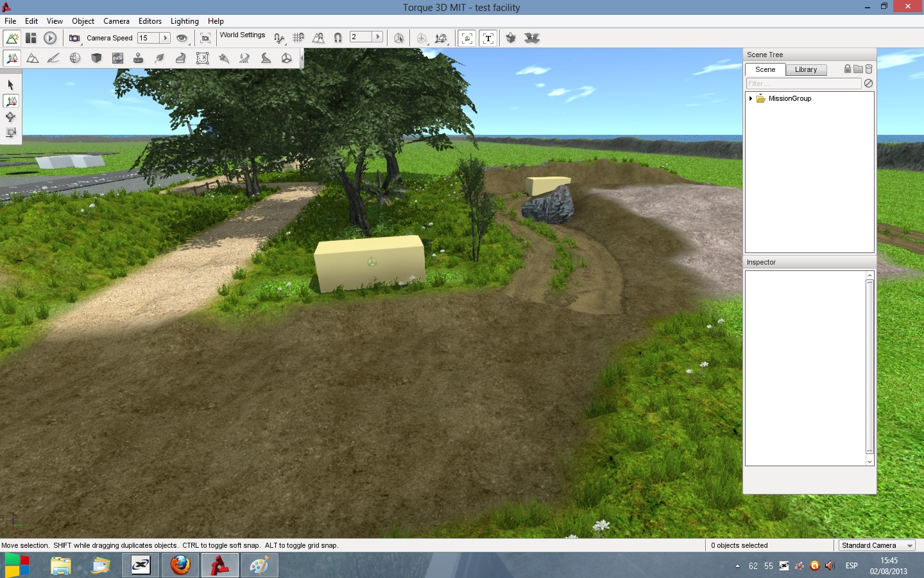Open the Standard Camera dropdown
The image size is (924, 578).
(x=877, y=545)
